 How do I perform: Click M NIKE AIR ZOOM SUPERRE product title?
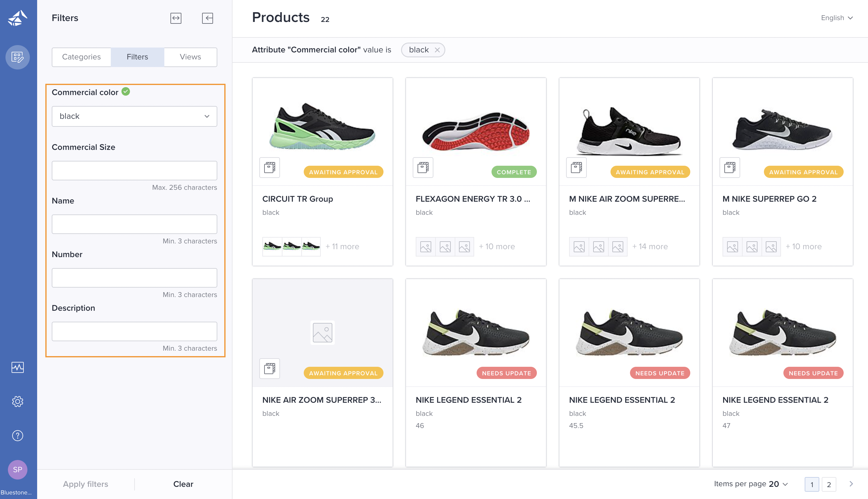tap(627, 199)
